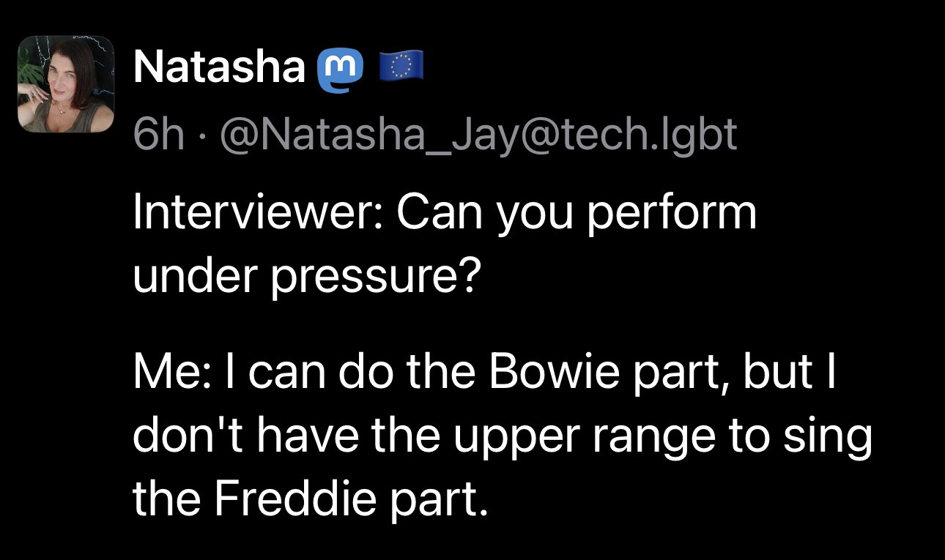Viewport: 945px width, 560px height.
Task: Click the blue Mastodon logo emoji
Action: [x=339, y=70]
